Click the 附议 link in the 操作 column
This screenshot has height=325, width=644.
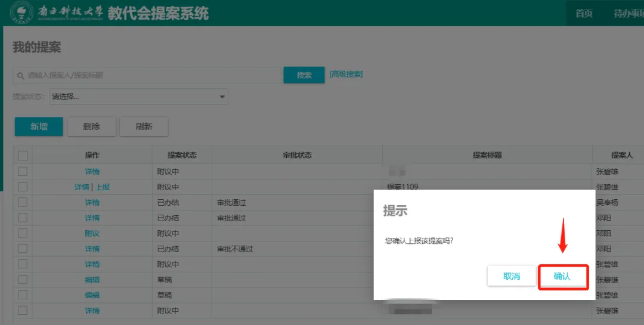[x=92, y=234]
